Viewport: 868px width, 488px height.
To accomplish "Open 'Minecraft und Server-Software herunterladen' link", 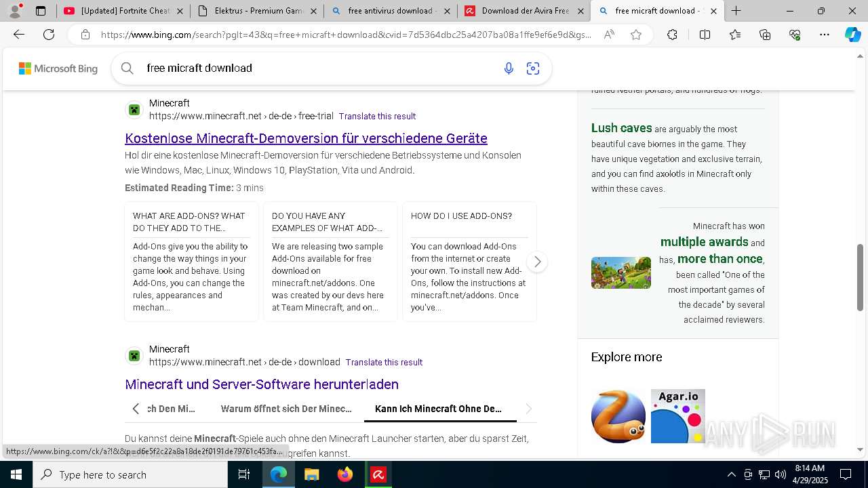I will pos(262,384).
